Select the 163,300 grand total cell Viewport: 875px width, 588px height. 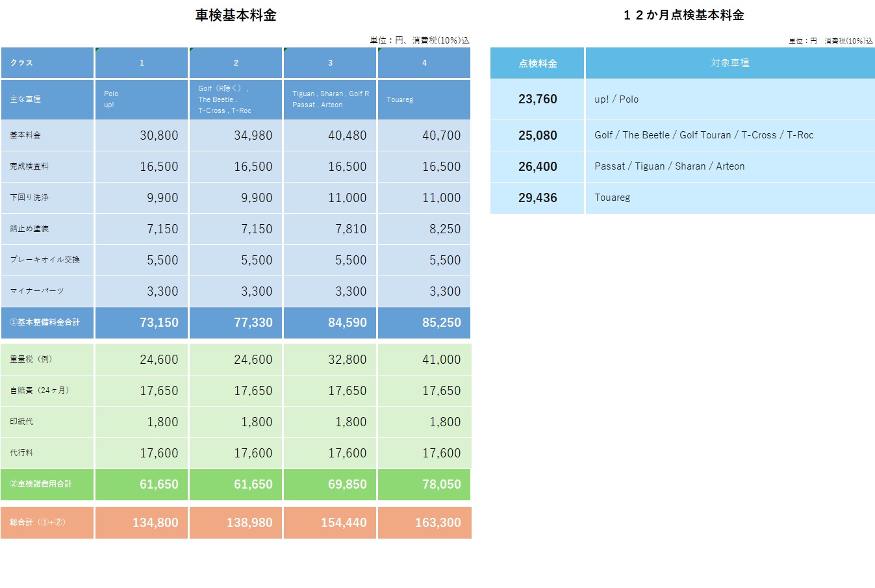click(424, 522)
